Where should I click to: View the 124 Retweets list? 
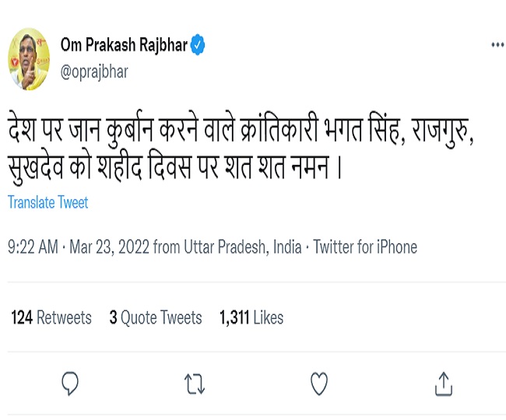tap(51, 317)
